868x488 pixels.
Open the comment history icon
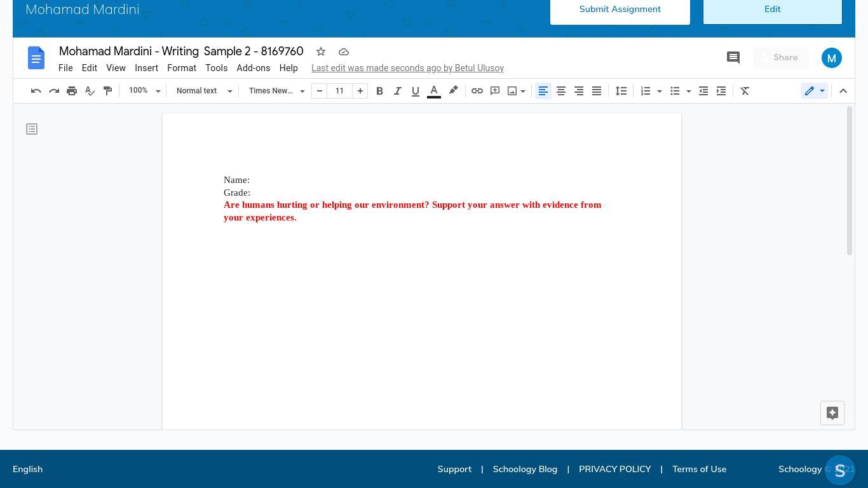(x=733, y=58)
